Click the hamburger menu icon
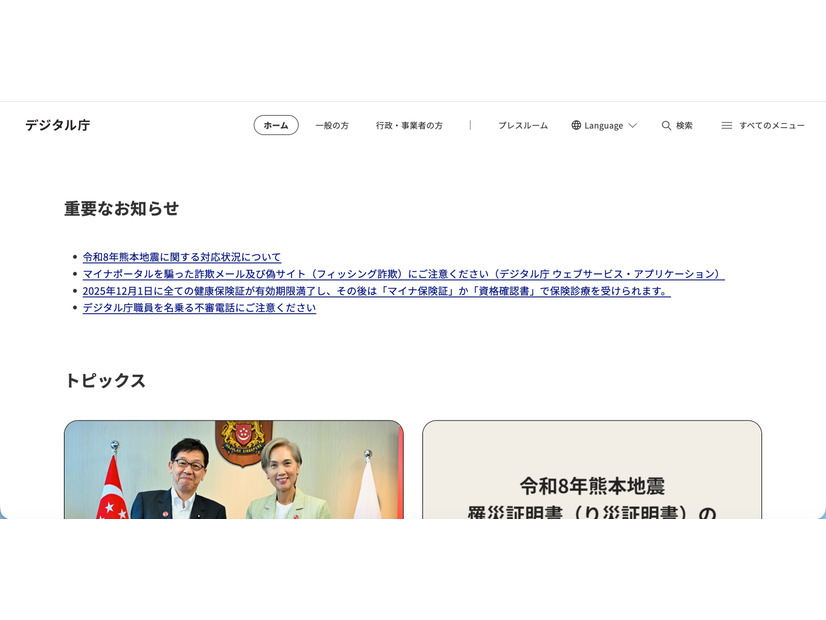The width and height of the screenshot is (826, 620). click(726, 125)
